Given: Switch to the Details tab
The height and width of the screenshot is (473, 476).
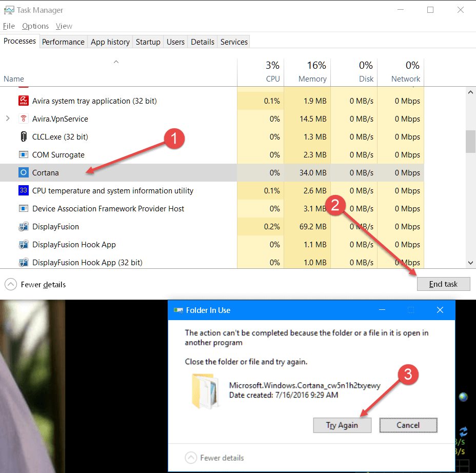Looking at the screenshot, I should [x=203, y=42].
